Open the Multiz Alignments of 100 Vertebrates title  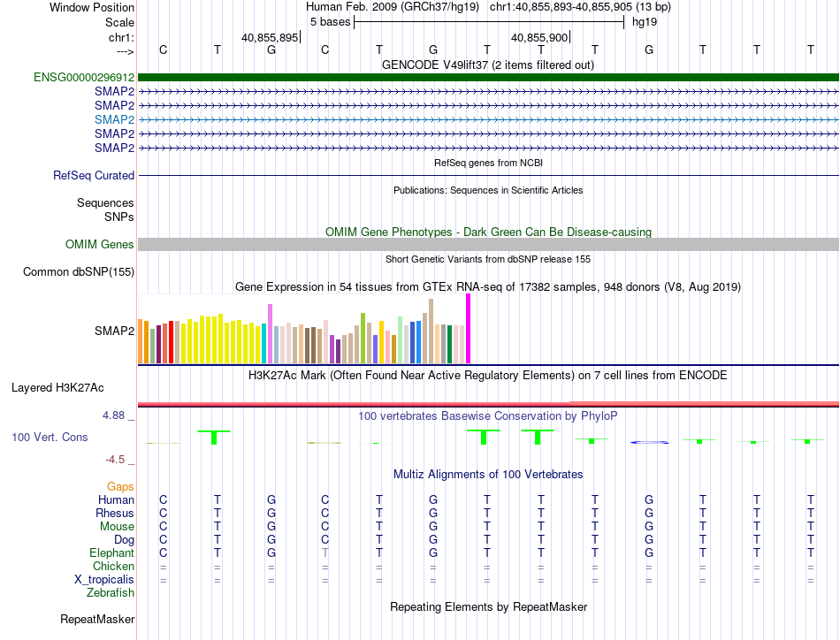pos(488,475)
